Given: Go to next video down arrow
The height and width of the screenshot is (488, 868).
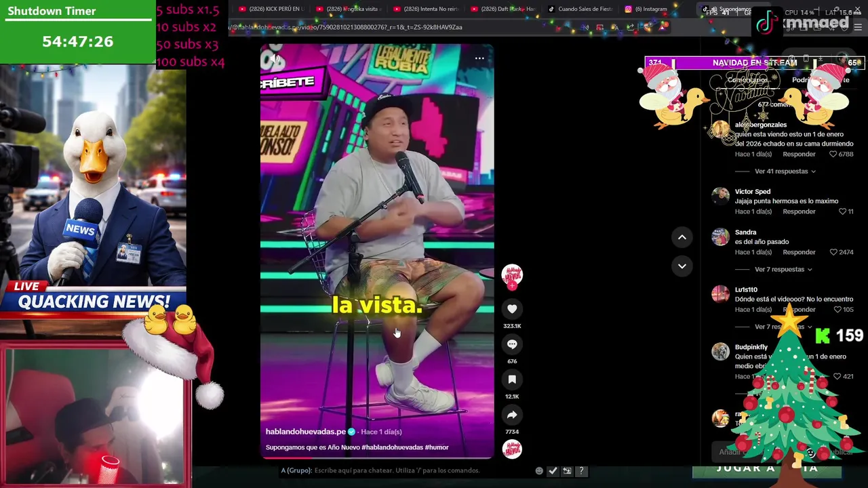Looking at the screenshot, I should [x=682, y=266].
